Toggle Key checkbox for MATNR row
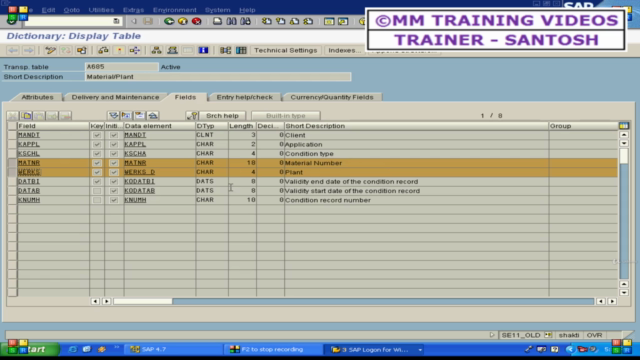640x360 pixels. 97,163
